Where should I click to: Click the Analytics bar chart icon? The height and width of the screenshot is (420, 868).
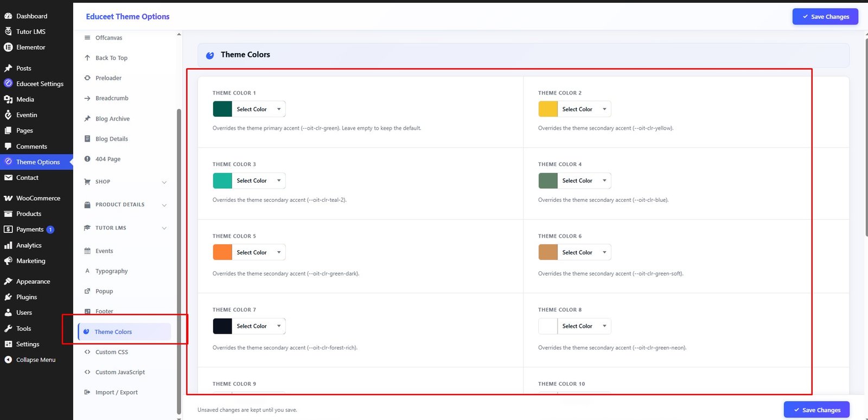click(x=8, y=245)
